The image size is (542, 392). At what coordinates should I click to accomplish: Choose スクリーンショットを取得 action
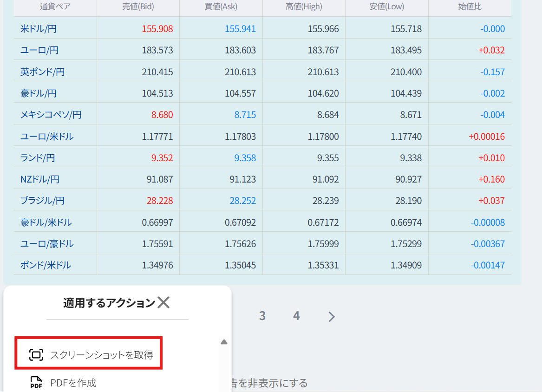(x=89, y=353)
